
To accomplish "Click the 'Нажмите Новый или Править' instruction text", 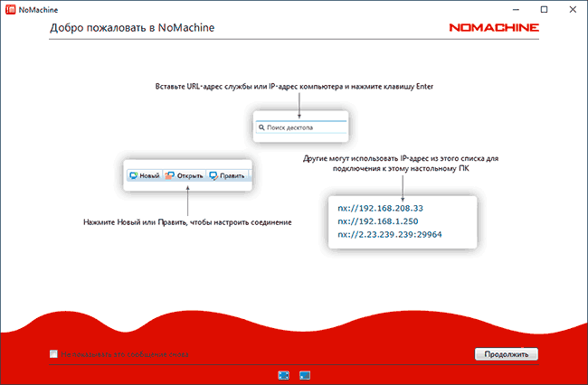I will click(187, 222).
